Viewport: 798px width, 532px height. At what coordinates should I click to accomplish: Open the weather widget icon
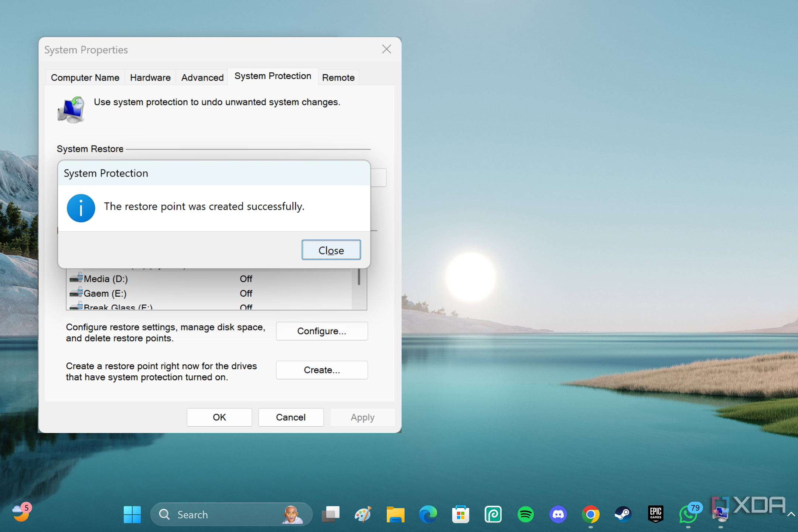pyautogui.click(x=21, y=513)
